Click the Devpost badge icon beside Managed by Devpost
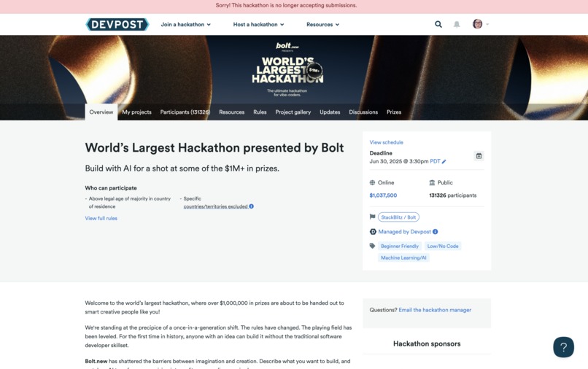Screen dimensions: 588x369 [x=373, y=232]
